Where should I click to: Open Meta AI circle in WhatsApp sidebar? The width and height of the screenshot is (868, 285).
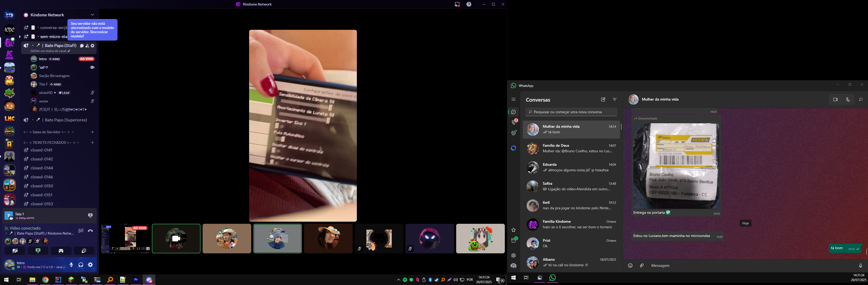[514, 148]
